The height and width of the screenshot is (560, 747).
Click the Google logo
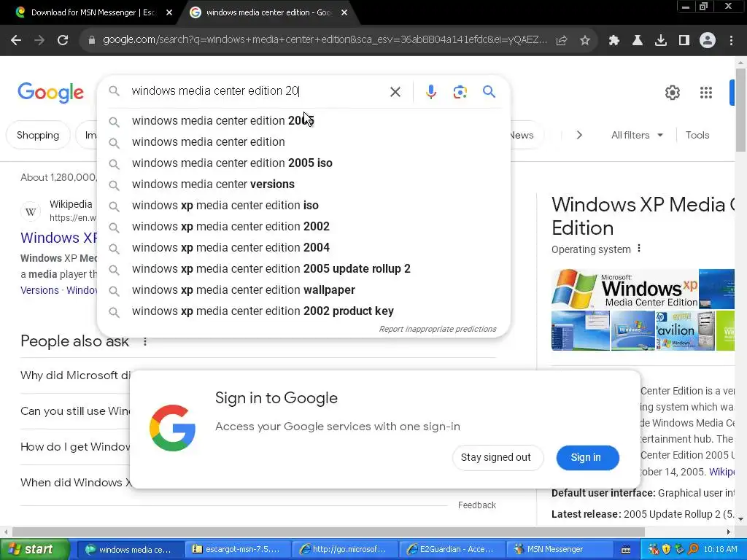(x=51, y=92)
